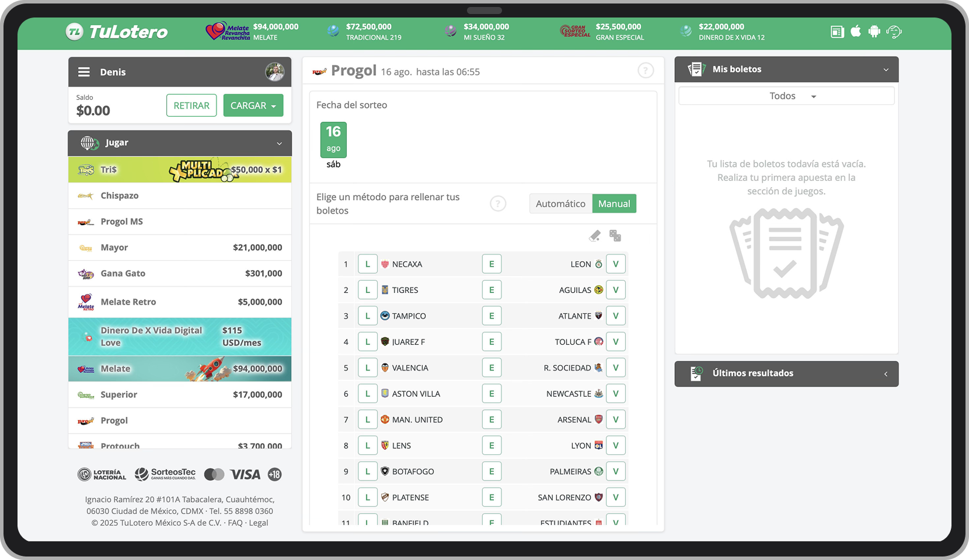Click the eraser icon to clear picks
Screen dimensions: 969x560
[595, 236]
